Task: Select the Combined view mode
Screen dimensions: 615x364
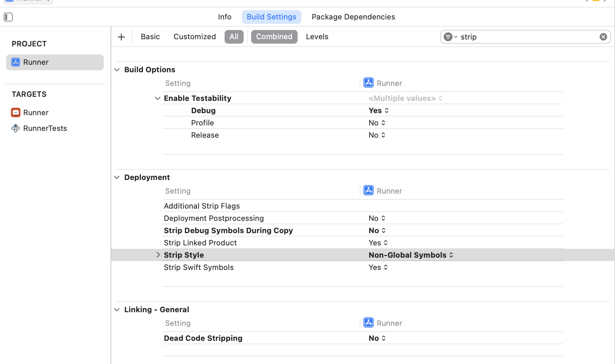Action: (274, 37)
